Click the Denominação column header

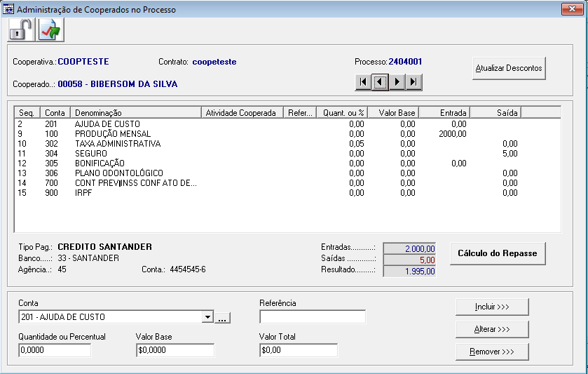click(x=136, y=113)
